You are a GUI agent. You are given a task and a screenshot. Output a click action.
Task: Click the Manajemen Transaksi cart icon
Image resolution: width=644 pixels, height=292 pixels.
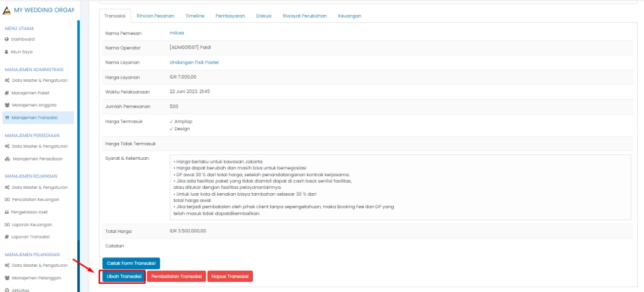(x=7, y=118)
